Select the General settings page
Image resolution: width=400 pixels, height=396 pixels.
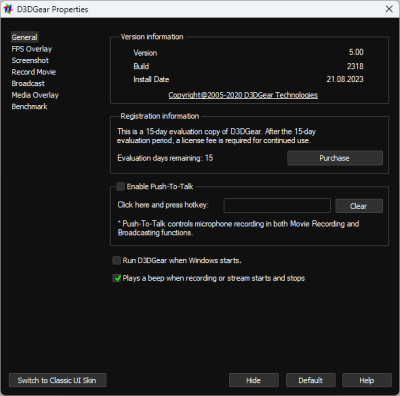[x=25, y=37]
